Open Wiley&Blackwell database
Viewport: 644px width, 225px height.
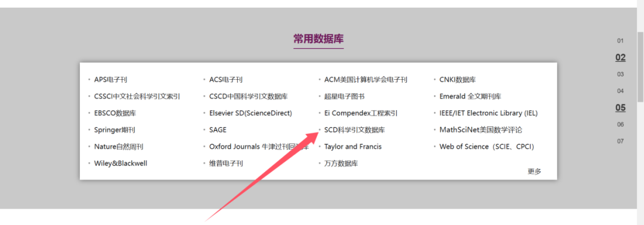click(120, 164)
